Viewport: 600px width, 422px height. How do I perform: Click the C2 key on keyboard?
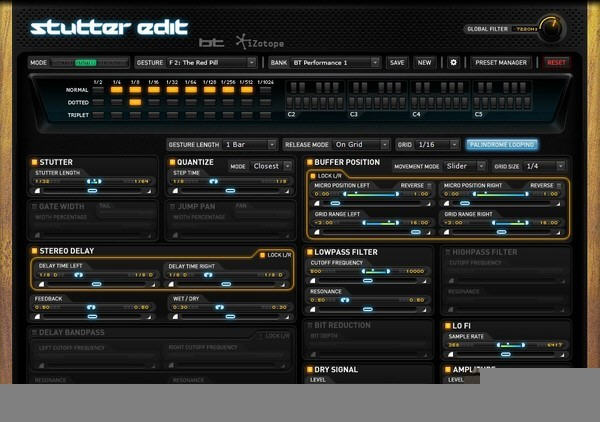[289, 103]
